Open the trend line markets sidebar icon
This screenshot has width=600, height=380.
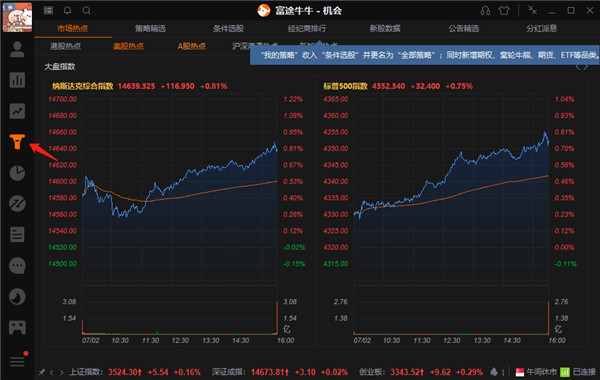coord(17,111)
